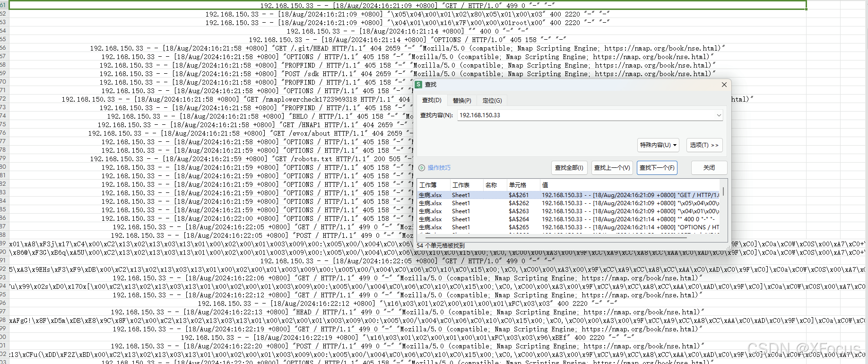Click the 工作表 column header

pos(466,185)
